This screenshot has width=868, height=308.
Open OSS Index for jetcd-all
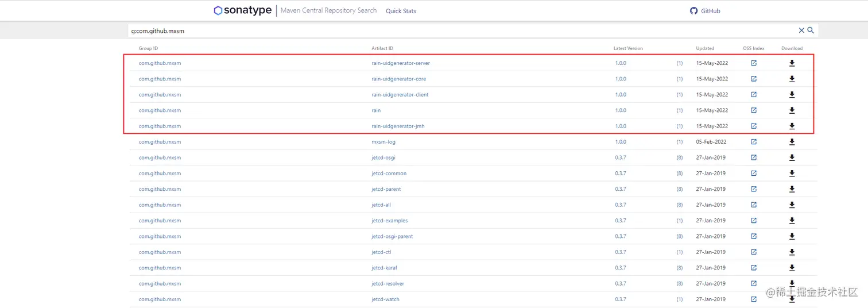point(754,205)
